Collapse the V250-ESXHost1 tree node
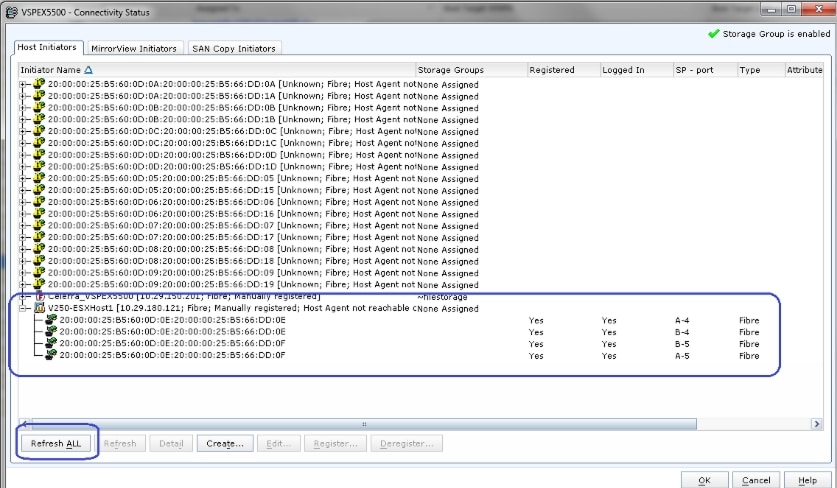The height and width of the screenshot is (488, 837). (x=23, y=308)
